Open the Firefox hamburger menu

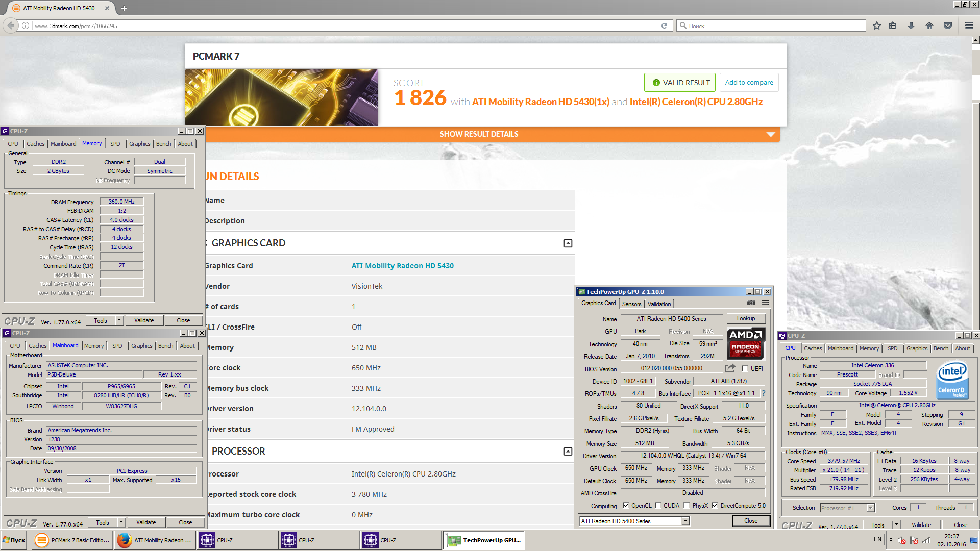point(969,26)
